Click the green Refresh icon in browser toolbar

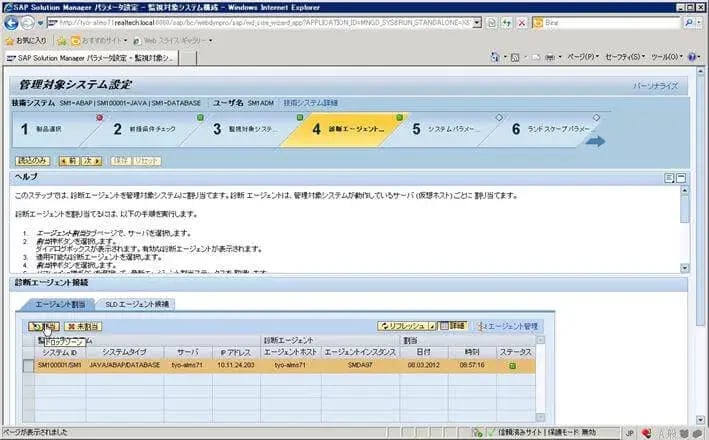pos(506,23)
